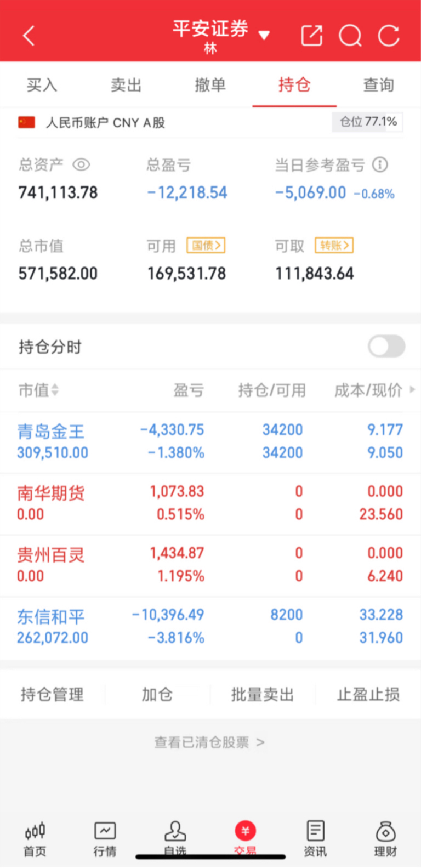Open the 东信和平 holding row
This screenshot has height=868, width=421.
[x=210, y=627]
